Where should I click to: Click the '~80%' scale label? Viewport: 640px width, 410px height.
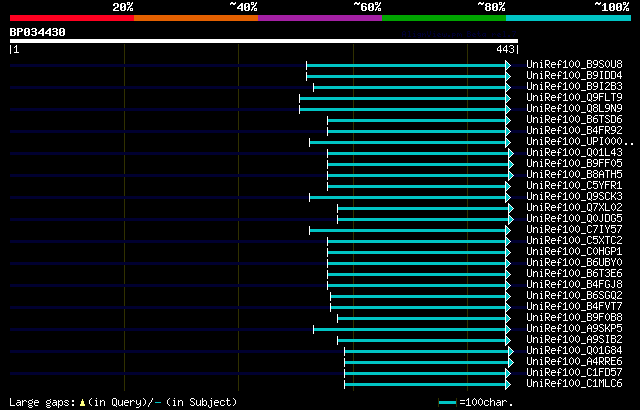click(x=491, y=7)
